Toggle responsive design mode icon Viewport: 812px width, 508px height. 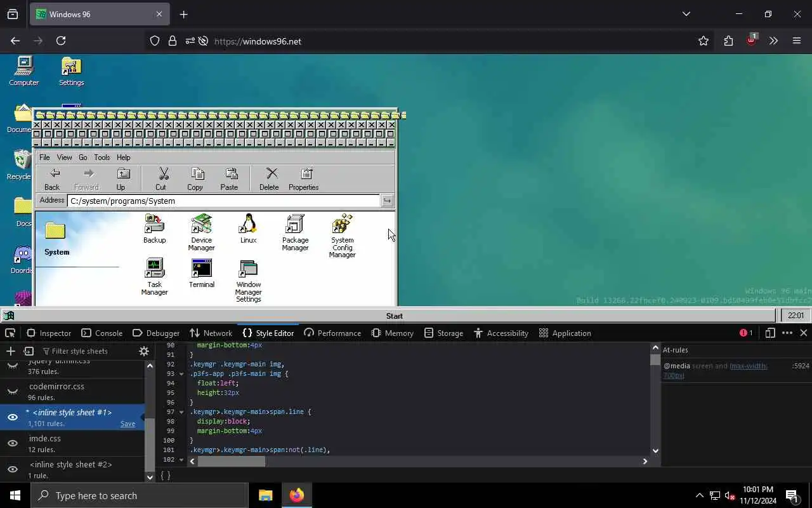point(769,333)
